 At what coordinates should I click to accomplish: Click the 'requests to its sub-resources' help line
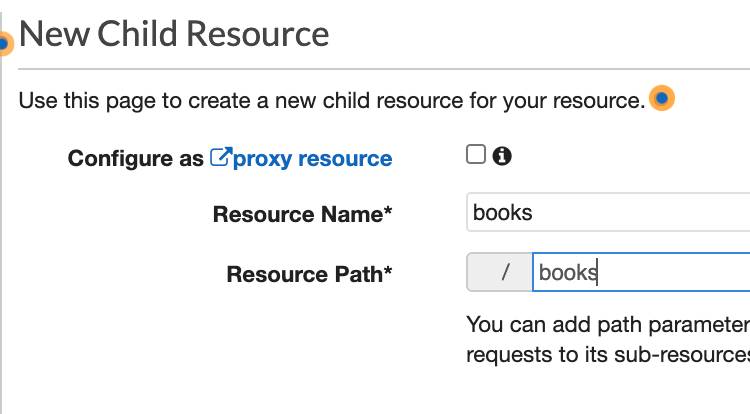[x=608, y=355]
